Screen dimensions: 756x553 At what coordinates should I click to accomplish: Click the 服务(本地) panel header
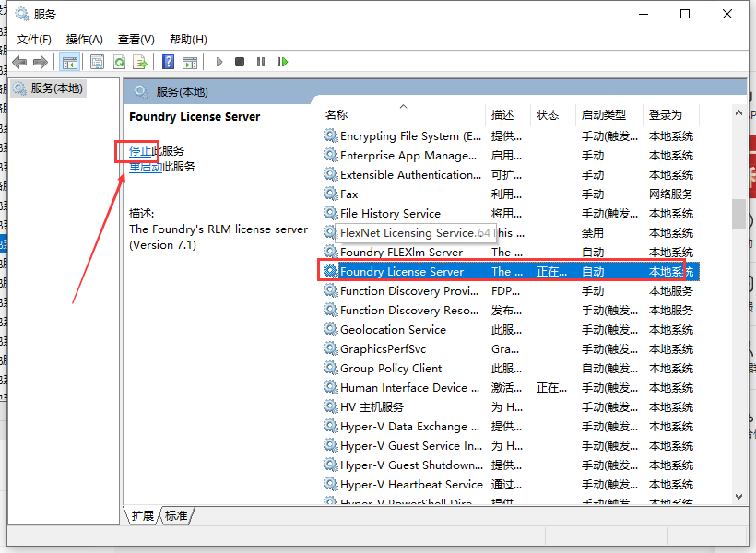coord(183,91)
